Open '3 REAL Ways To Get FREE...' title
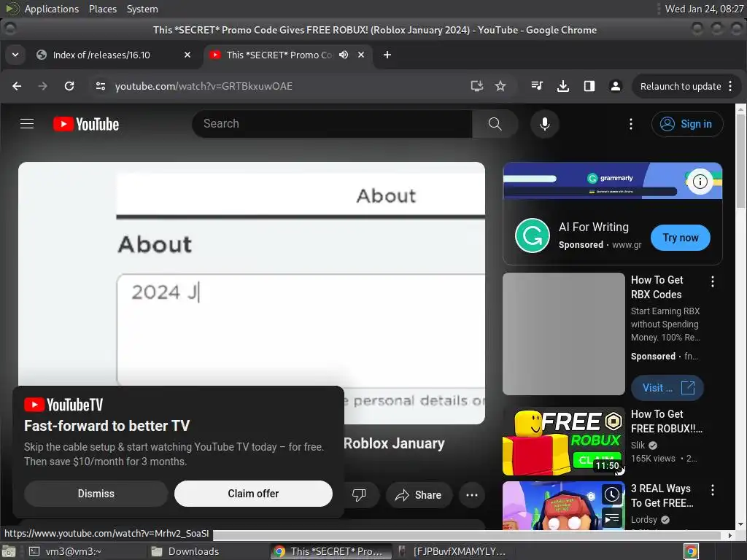 [662, 496]
